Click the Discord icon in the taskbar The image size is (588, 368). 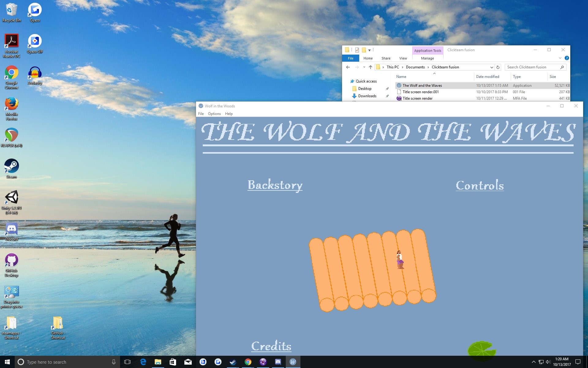click(278, 362)
